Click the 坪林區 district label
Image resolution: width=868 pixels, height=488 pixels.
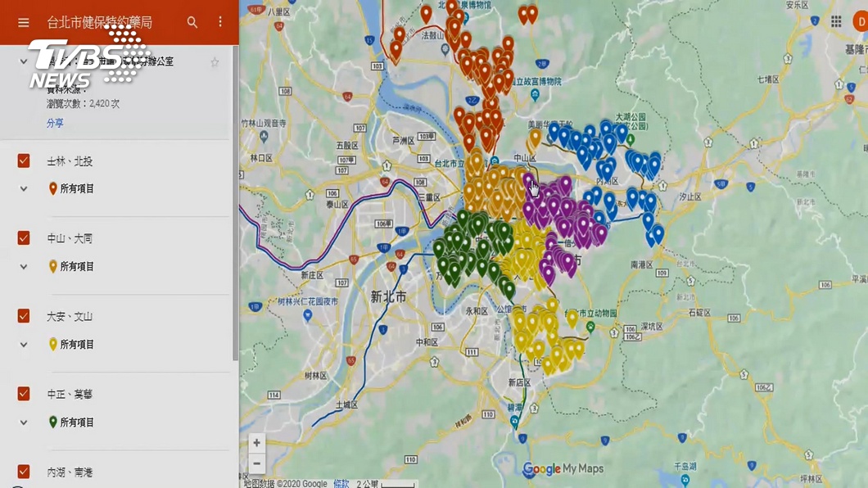[x=812, y=479]
